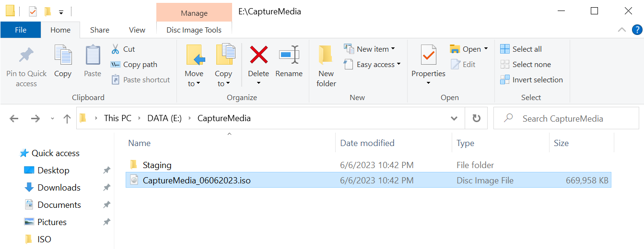
Task: Rename the selected file
Action: point(289,61)
